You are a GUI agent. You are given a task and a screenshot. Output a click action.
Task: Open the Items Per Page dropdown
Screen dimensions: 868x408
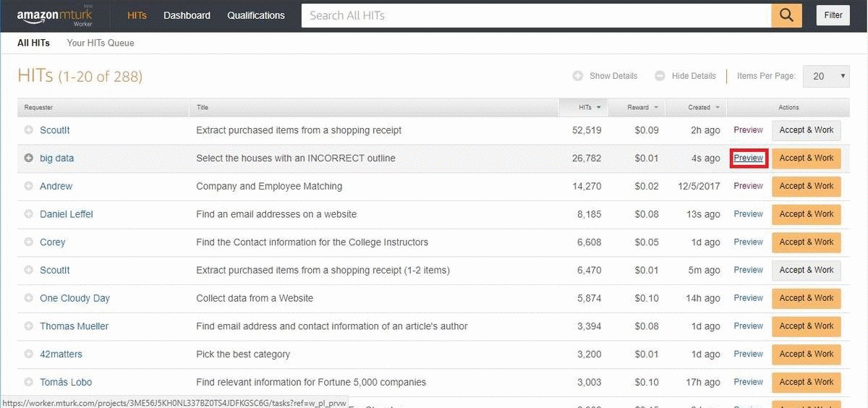click(827, 76)
